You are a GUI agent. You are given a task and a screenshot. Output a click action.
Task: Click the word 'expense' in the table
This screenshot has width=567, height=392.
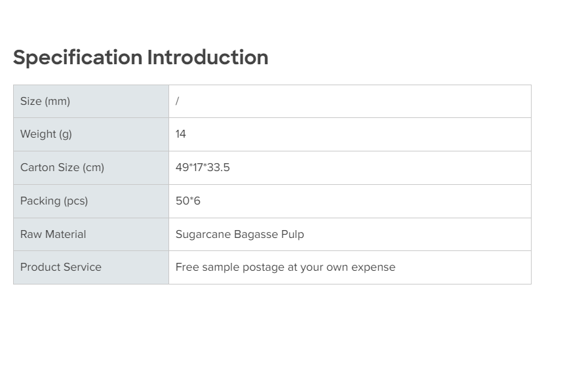(374, 267)
